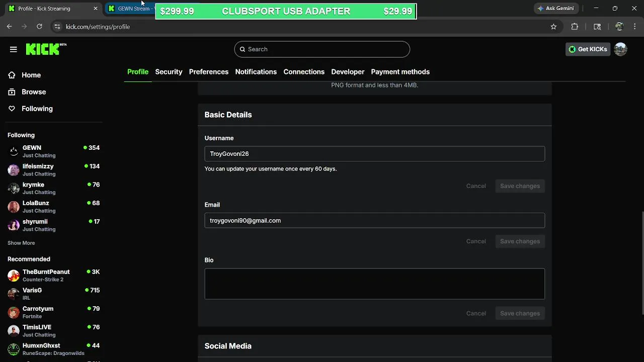This screenshot has height=362, width=644.
Task: Click GEWN channel avatar
Action: pos(14,151)
